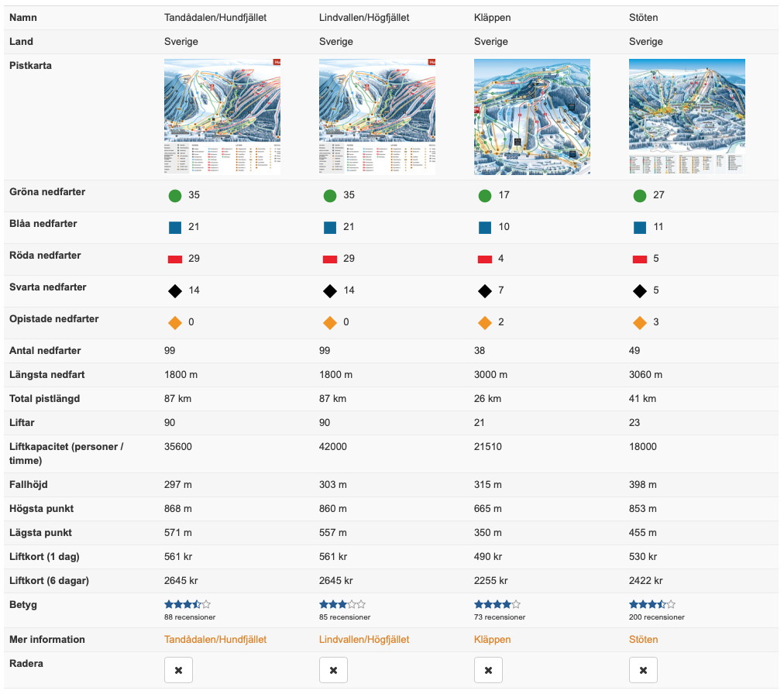Open Stöten piste map thumbnail
The height and width of the screenshot is (694, 784).
click(x=687, y=116)
